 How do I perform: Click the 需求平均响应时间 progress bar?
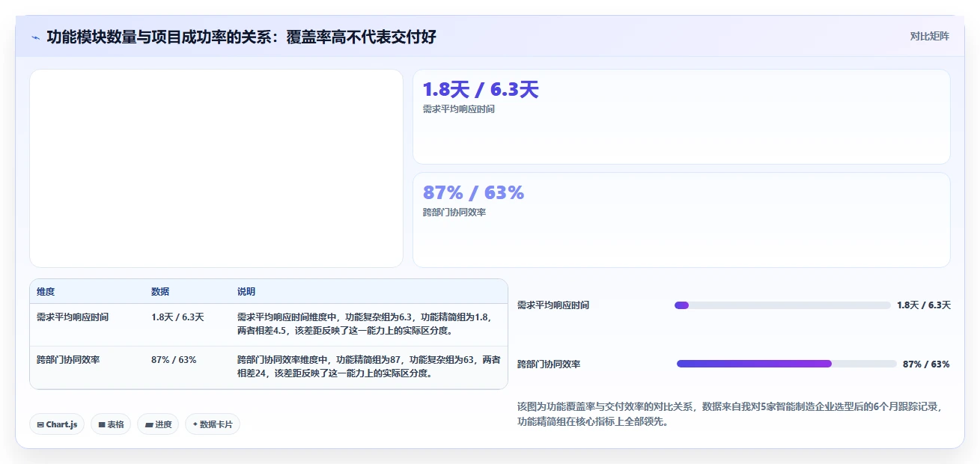tap(782, 305)
